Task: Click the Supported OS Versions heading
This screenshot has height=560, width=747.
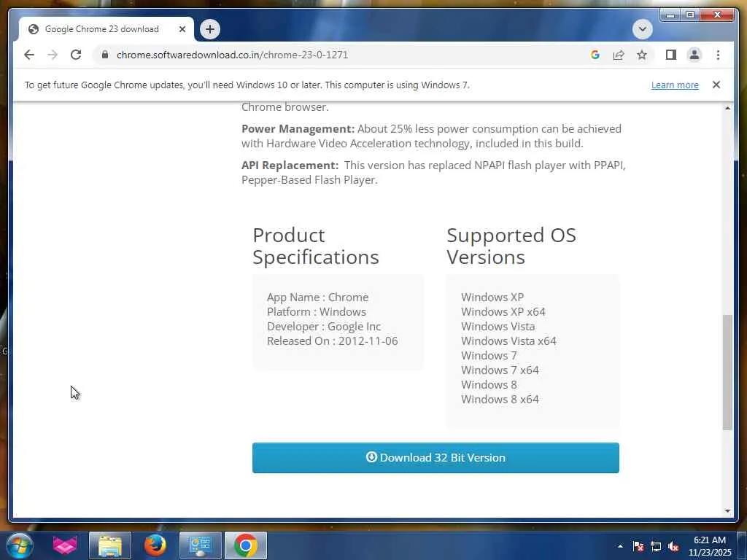Action: pos(511,246)
